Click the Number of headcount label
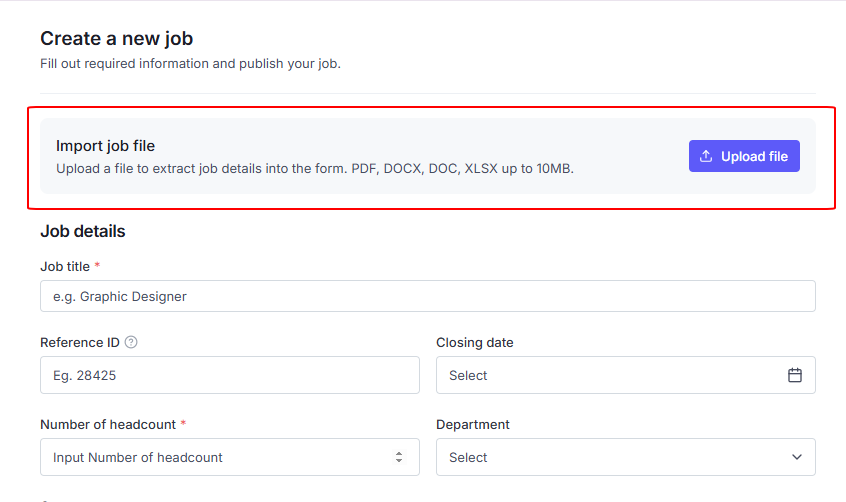This screenshot has height=502, width=846. coord(108,424)
